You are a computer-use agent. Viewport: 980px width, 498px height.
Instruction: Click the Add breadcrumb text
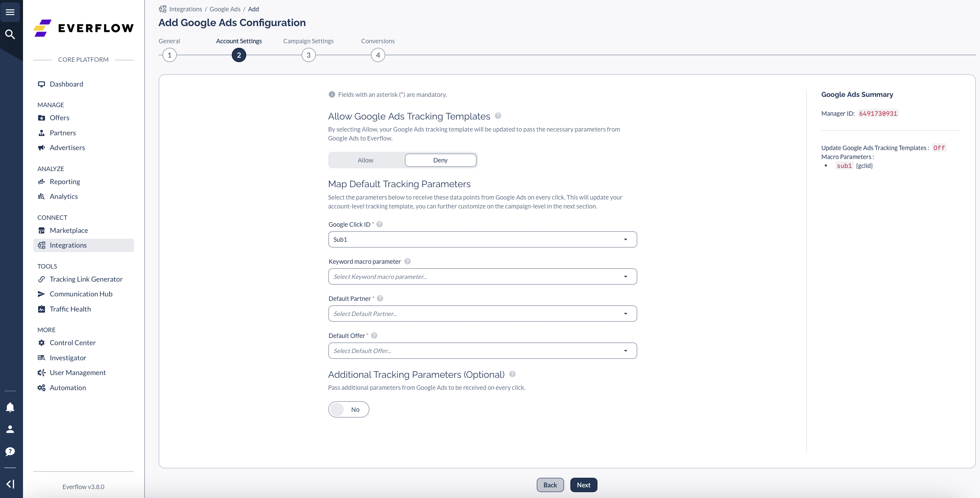click(x=253, y=9)
